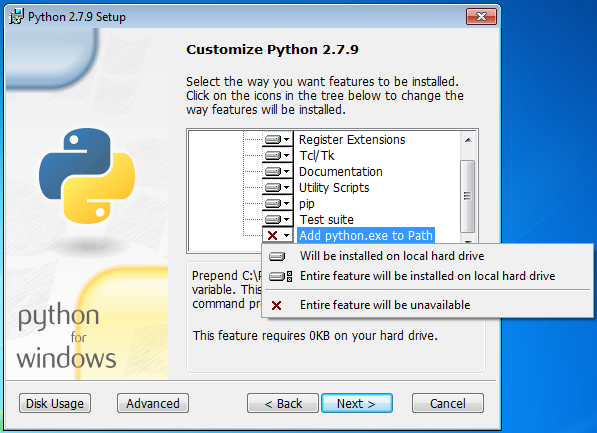Viewport: 597px width, 433px height.
Task: Click the hard drive icon beside pip
Action: (x=273, y=204)
